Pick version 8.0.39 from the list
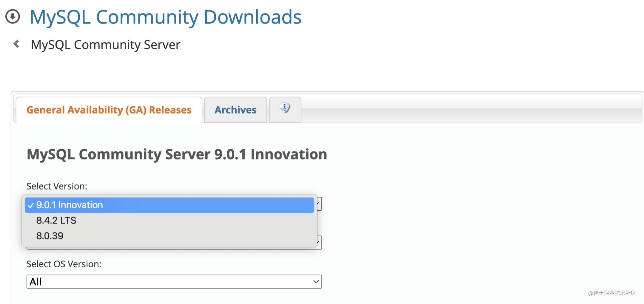Screen dimensions: 644x304 pyautogui.click(x=50, y=236)
